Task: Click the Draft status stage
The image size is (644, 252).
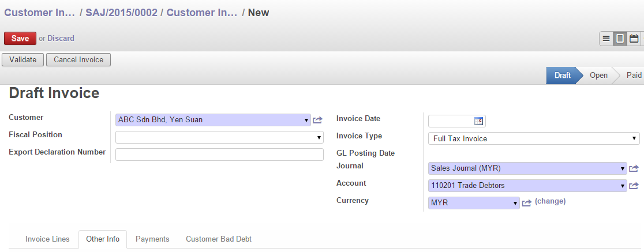Action: coord(563,76)
